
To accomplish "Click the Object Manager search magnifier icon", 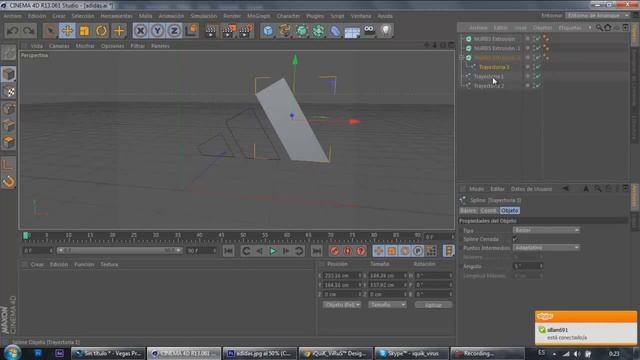I will pos(599,28).
